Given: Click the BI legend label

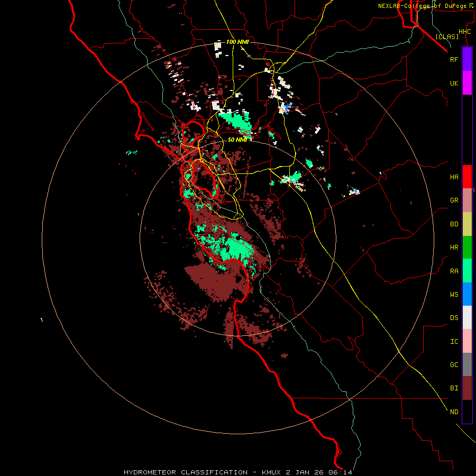Looking at the screenshot, I should pos(454,388).
